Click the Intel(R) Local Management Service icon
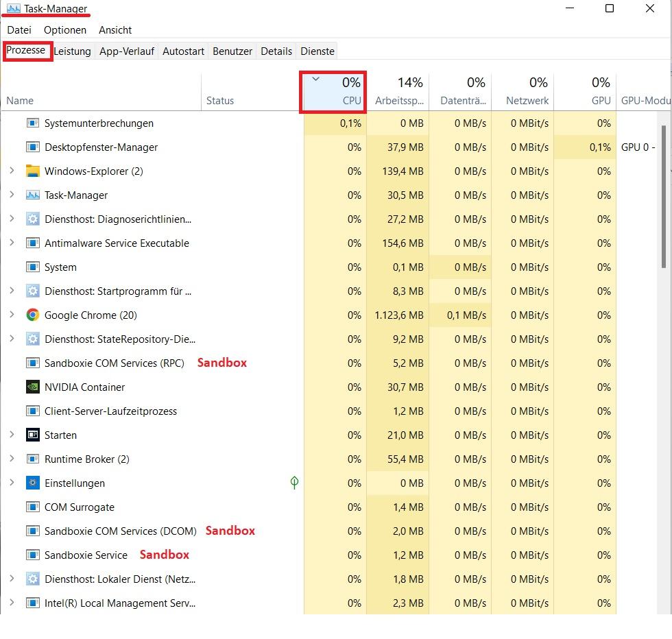This screenshot has width=672, height=639. point(33,603)
